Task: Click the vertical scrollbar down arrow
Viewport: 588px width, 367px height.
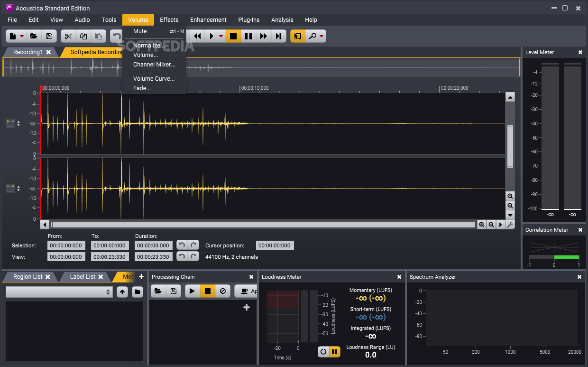Action: point(510,215)
